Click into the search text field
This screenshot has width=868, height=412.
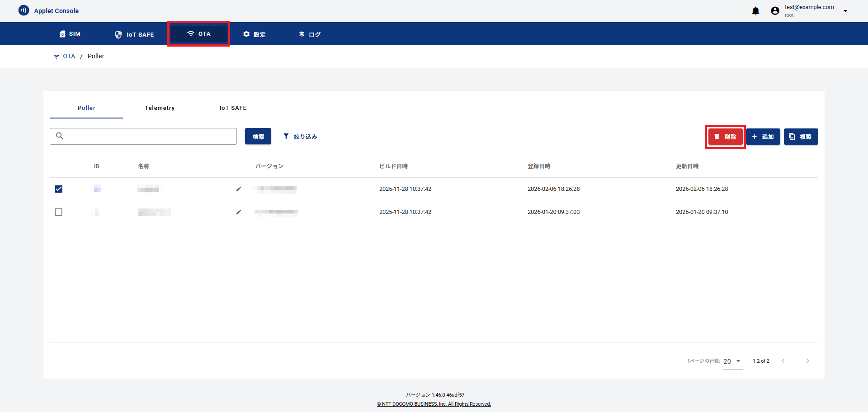click(x=149, y=136)
